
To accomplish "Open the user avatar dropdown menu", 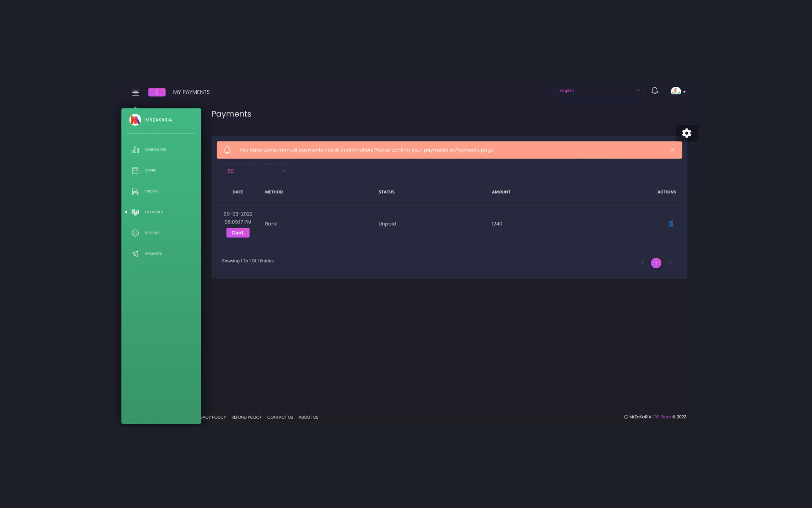I will [x=677, y=91].
